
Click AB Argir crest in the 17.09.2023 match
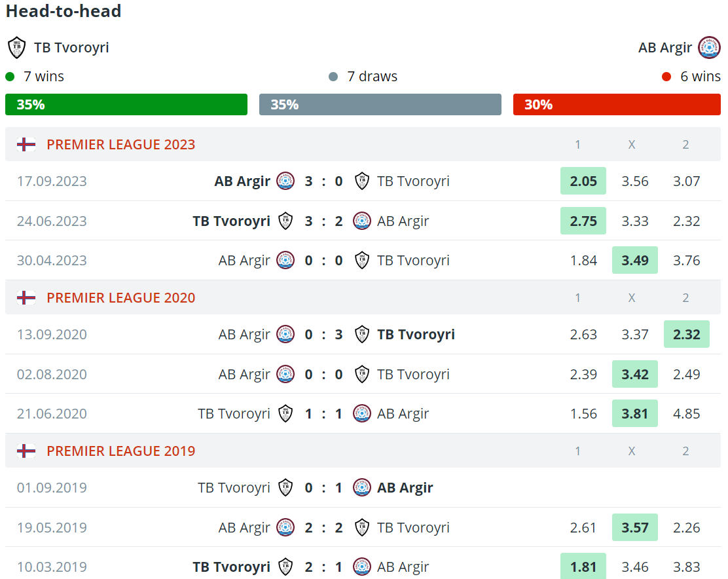(x=285, y=181)
